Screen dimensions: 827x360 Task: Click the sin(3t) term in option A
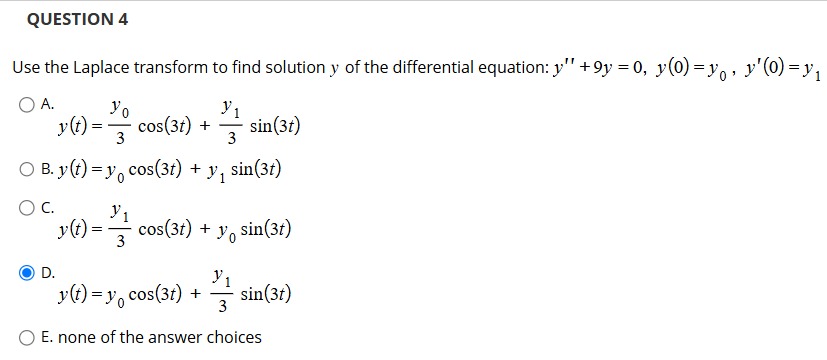(x=275, y=126)
